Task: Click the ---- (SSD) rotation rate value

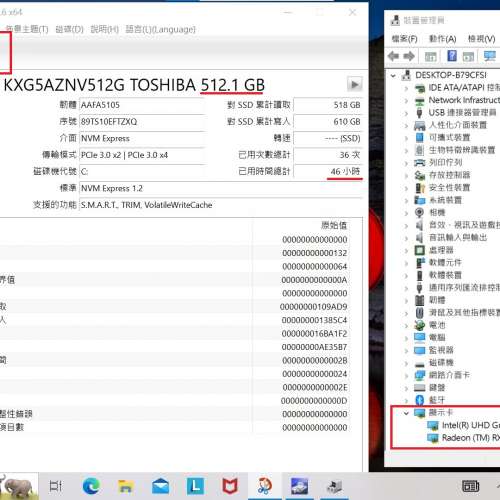Action: 328,138
